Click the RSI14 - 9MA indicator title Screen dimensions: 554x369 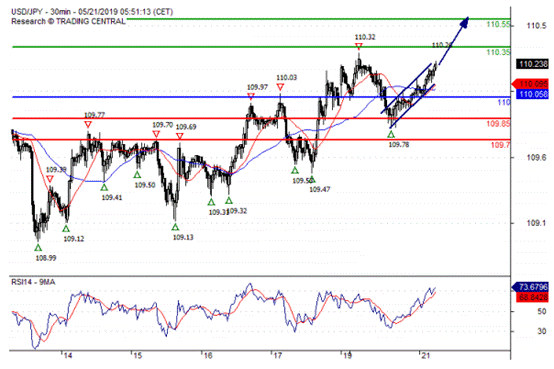(33, 282)
